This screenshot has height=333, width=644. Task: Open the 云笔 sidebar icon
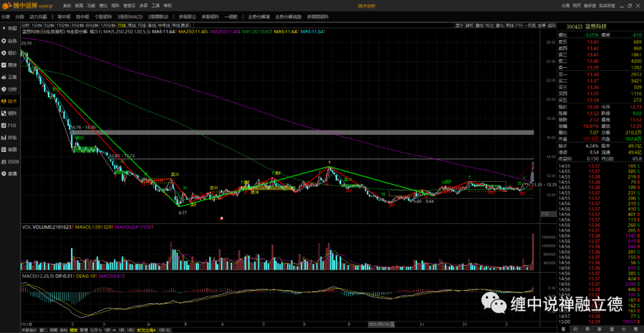point(10,77)
